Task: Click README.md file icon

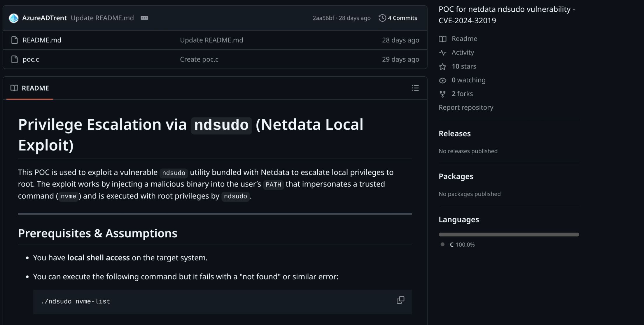Action: [x=15, y=40]
